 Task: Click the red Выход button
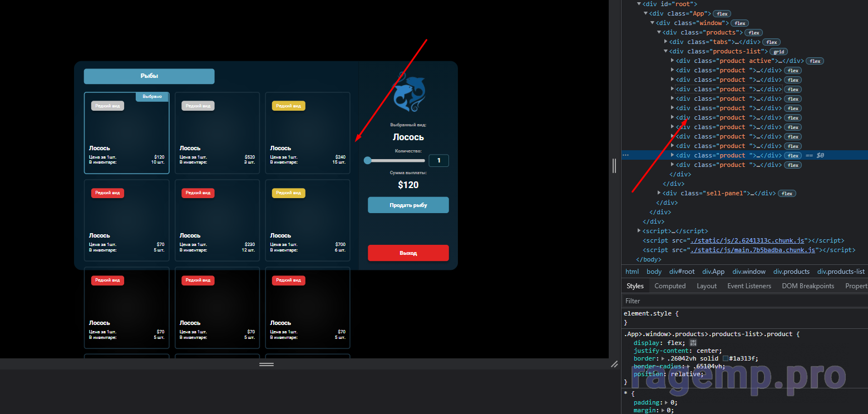tap(408, 253)
